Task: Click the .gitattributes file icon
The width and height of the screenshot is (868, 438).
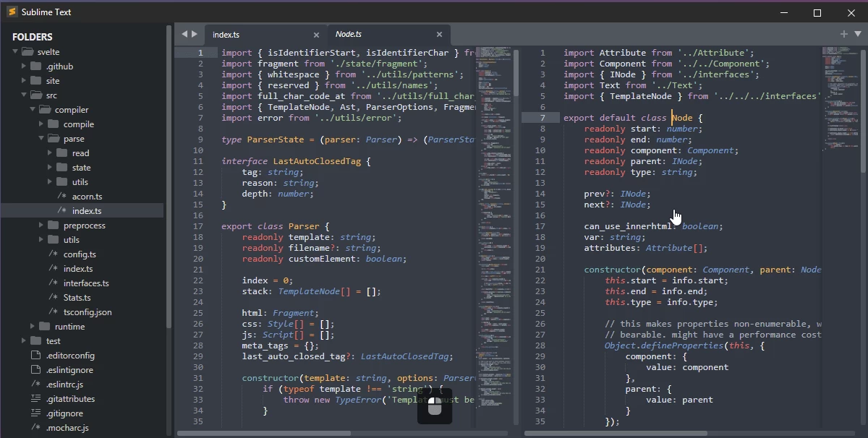Action: coord(35,399)
